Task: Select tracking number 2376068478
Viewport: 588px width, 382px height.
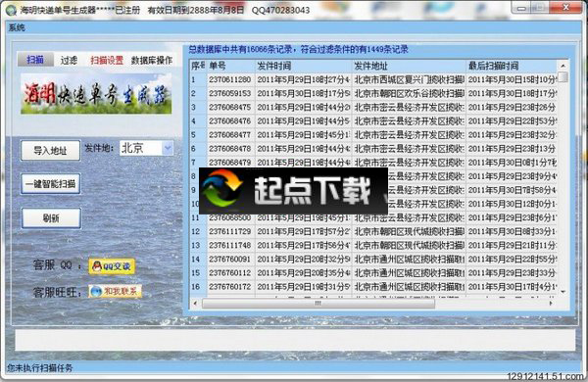Action: point(230,149)
